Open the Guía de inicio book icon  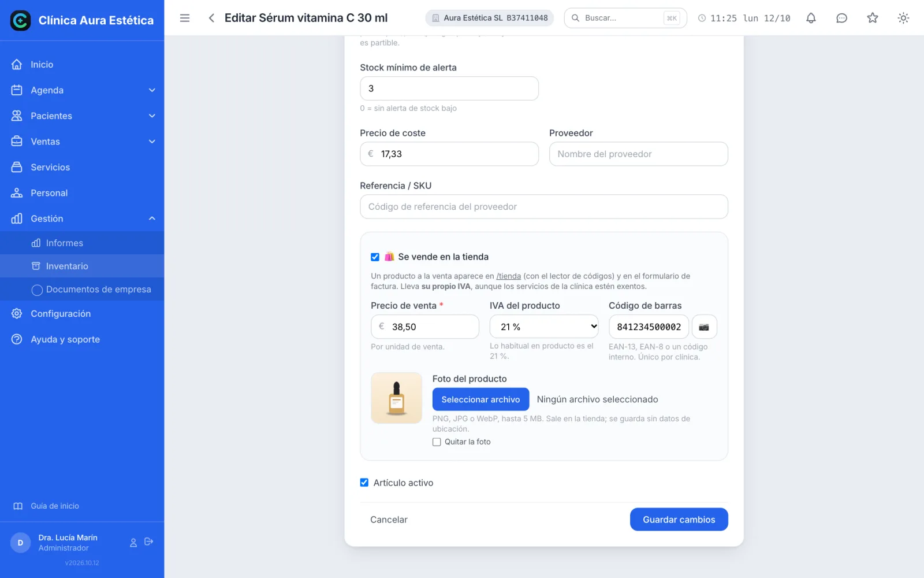(18, 506)
